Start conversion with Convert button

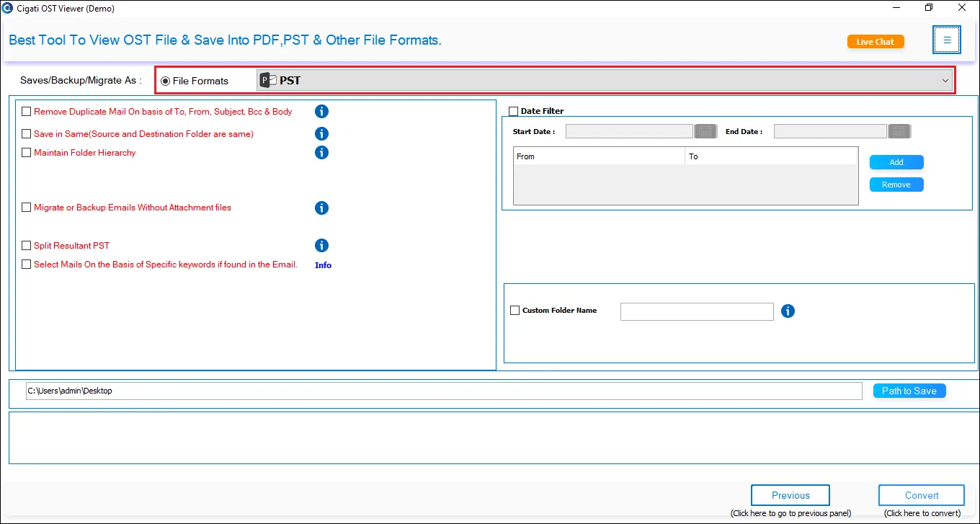click(x=922, y=495)
